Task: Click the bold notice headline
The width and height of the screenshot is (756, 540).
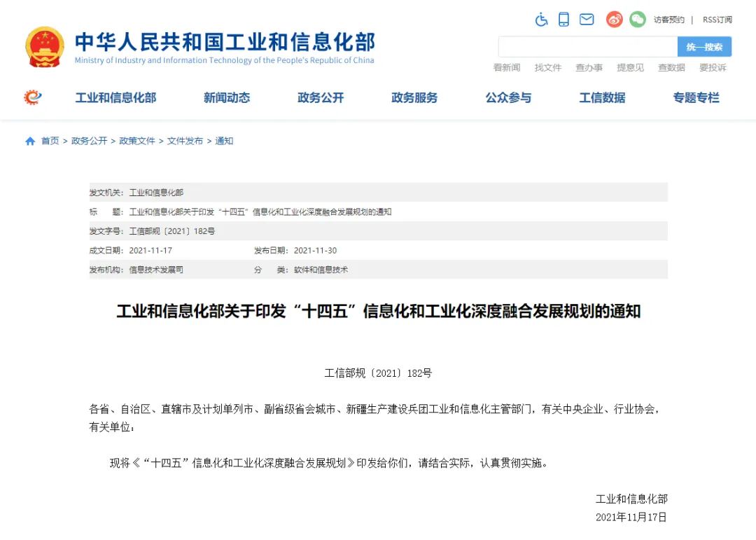Action: (x=379, y=311)
